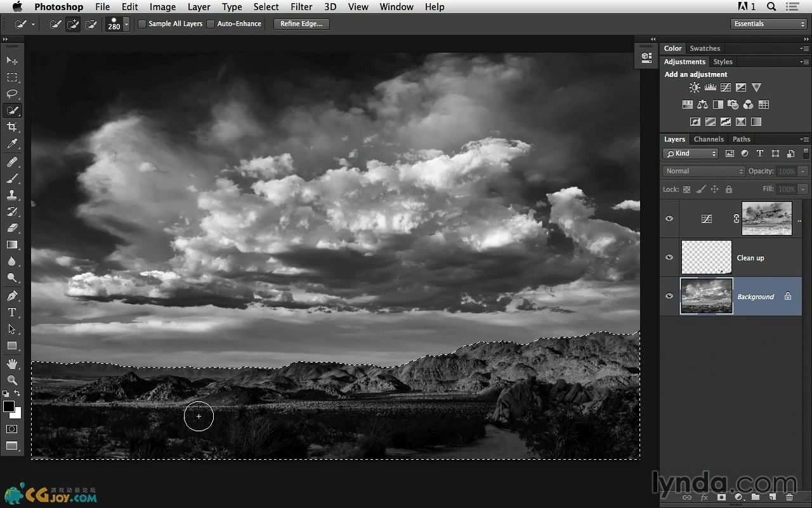Viewport: 812px width, 508px height.
Task: Select the Move tool
Action: pos(12,60)
